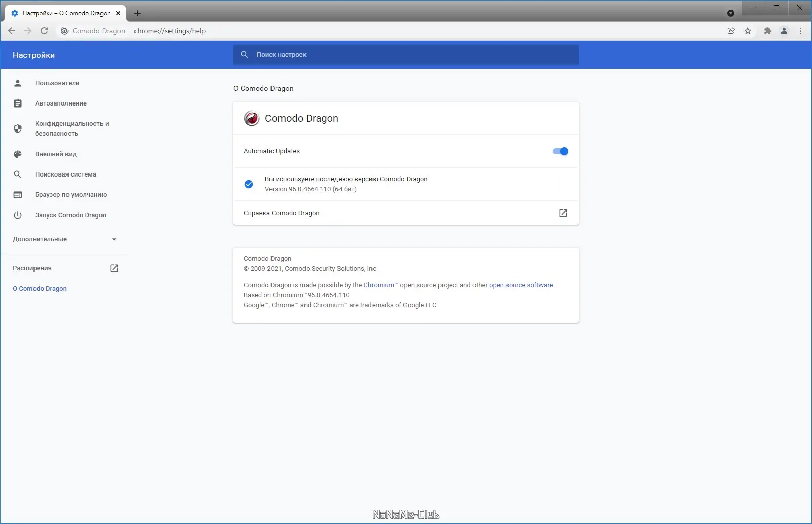Click the share page icon in address bar
The height and width of the screenshot is (524, 812).
(731, 31)
